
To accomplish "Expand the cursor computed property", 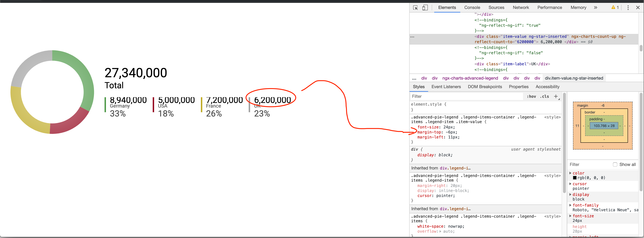I will click(x=571, y=184).
